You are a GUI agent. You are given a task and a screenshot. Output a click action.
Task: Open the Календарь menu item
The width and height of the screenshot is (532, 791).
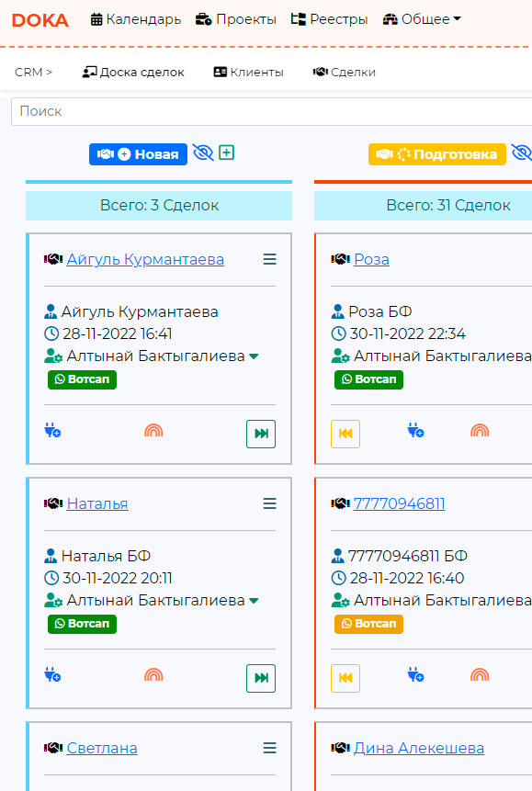click(136, 19)
